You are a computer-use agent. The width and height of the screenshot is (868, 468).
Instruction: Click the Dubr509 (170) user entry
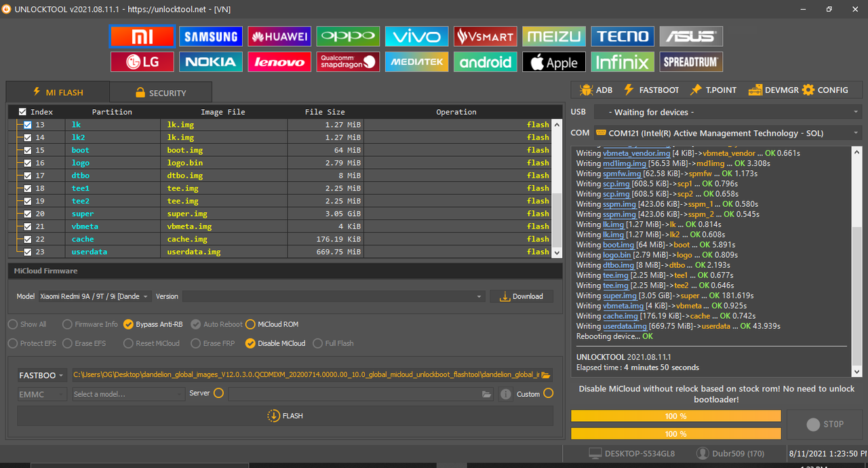coord(729,453)
